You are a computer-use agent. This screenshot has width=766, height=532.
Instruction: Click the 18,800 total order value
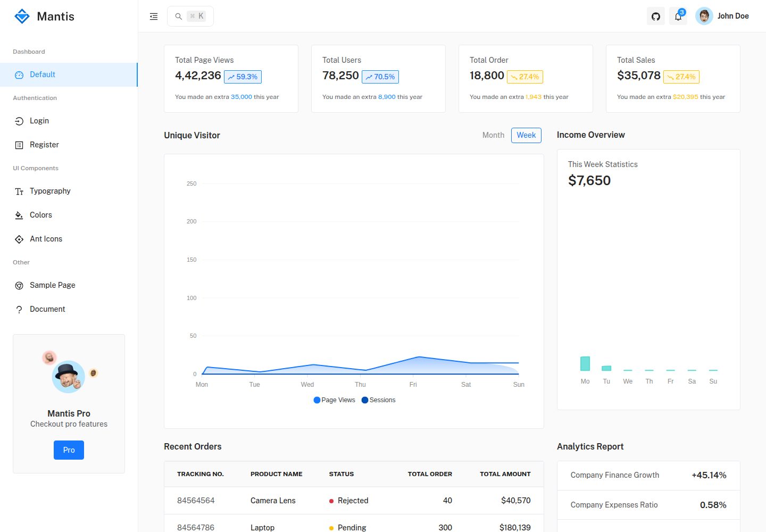pyautogui.click(x=487, y=76)
